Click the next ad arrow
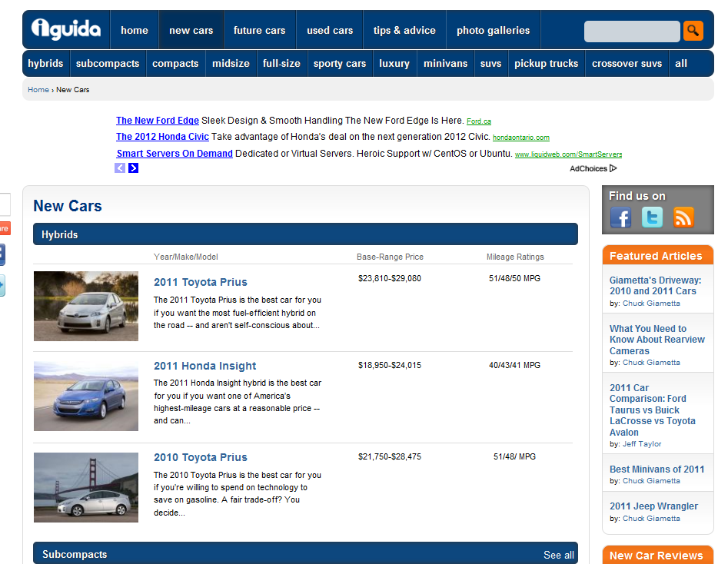This screenshot has width=728, height=564. pyautogui.click(x=133, y=168)
